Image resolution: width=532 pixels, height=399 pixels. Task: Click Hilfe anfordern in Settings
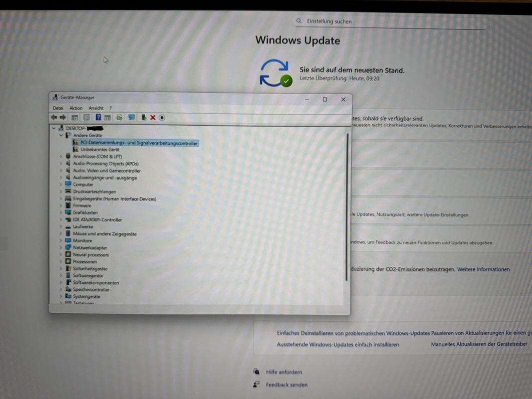tap(284, 372)
